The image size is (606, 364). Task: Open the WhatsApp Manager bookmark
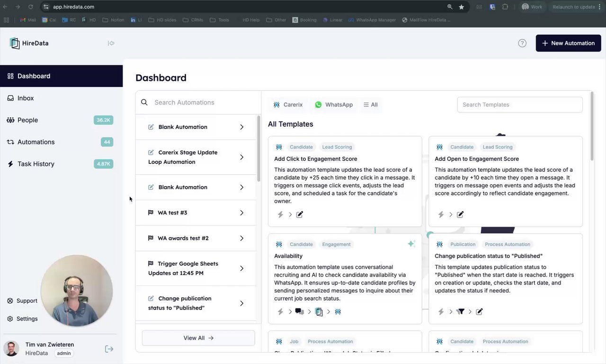pyautogui.click(x=372, y=20)
